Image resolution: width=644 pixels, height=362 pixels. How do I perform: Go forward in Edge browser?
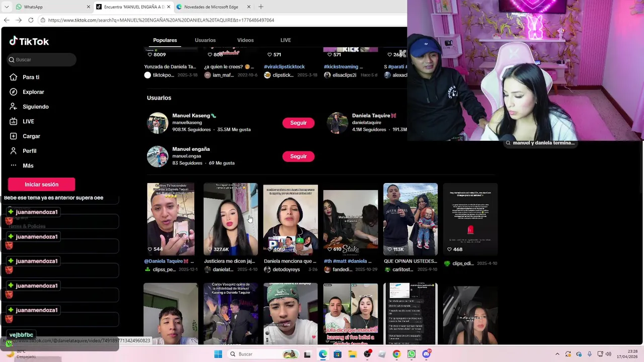(19, 20)
